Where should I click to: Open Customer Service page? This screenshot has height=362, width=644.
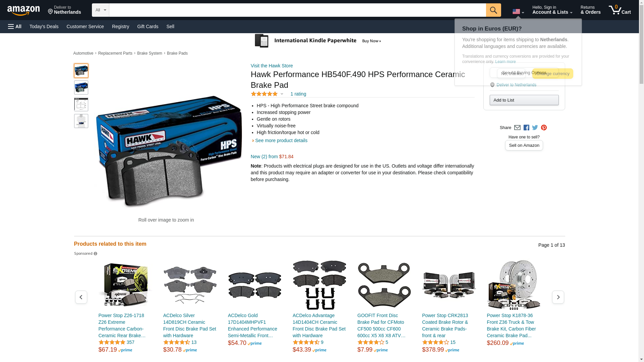pyautogui.click(x=85, y=26)
